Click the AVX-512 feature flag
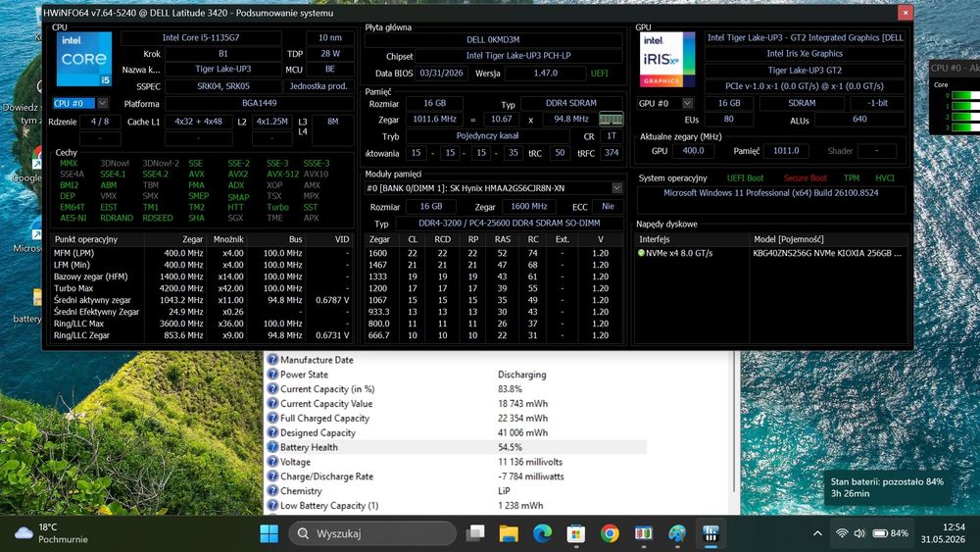The image size is (980, 552). (282, 175)
